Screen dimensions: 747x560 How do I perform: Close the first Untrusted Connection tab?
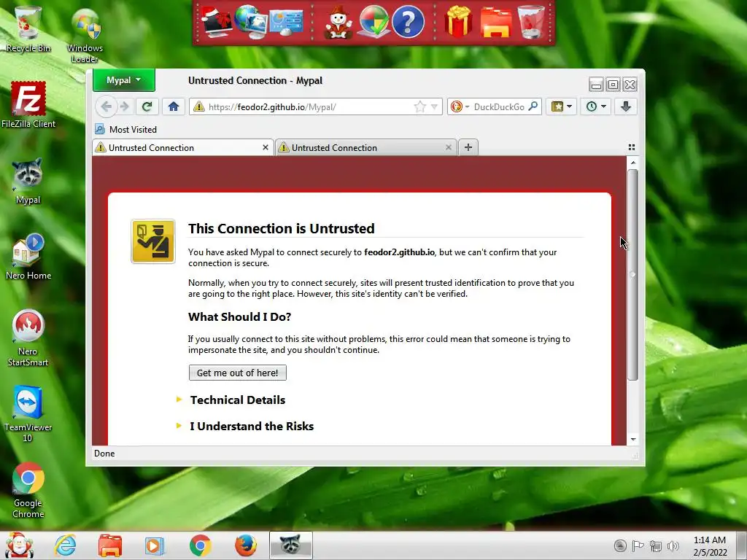[x=266, y=147]
